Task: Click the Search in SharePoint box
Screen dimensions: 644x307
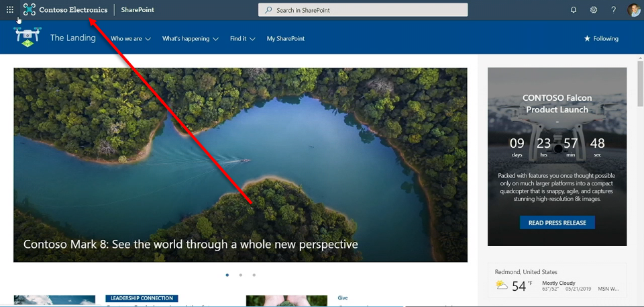Action: [363, 10]
